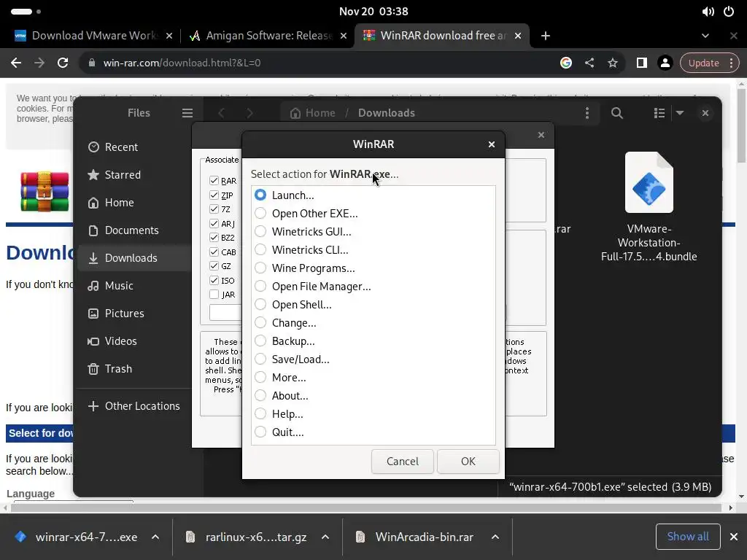
Task: Open the clock Nov 20 03:38
Action: click(373, 12)
